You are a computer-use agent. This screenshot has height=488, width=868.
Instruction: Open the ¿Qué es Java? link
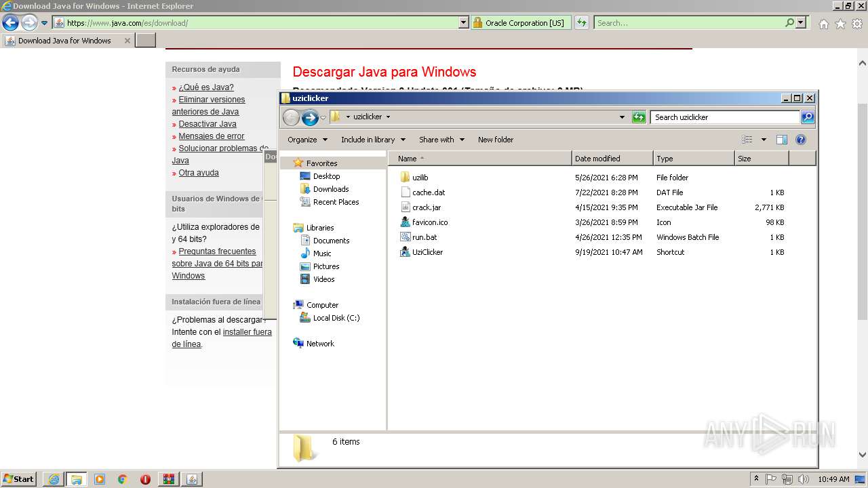click(206, 87)
